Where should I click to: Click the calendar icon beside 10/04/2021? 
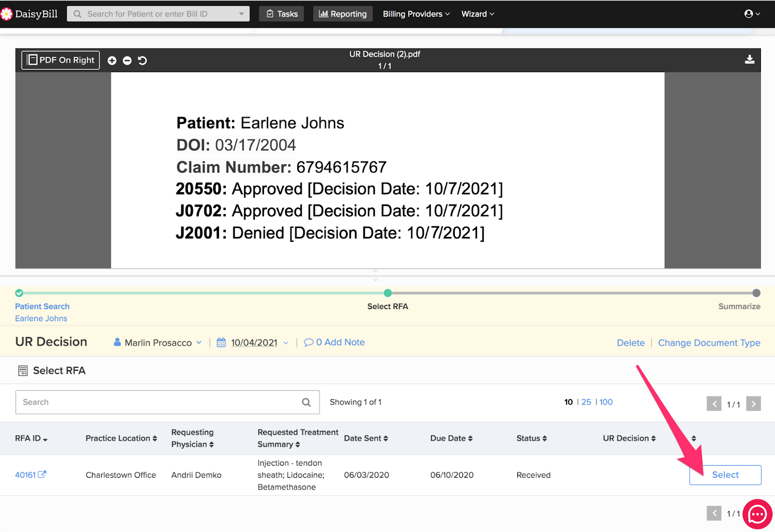(221, 343)
